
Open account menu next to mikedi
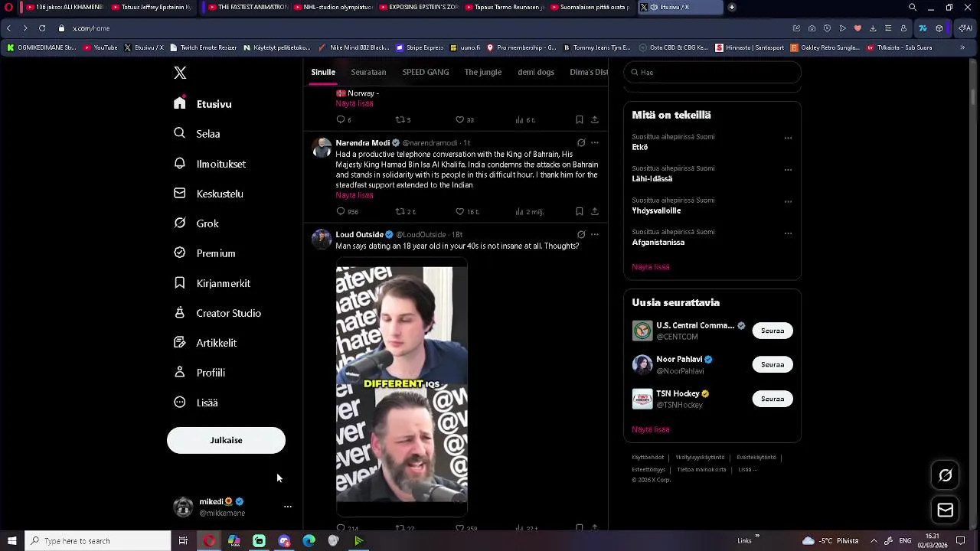click(288, 507)
